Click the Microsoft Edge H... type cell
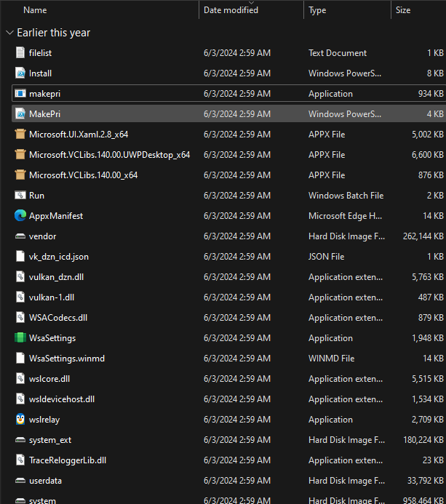Viewport: 446px width, 504px height. tap(345, 216)
